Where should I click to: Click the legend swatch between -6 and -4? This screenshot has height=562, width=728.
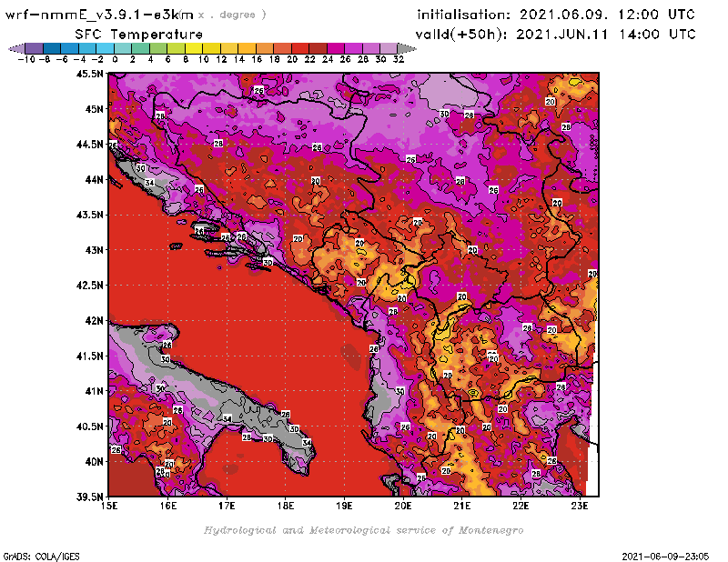[x=70, y=48]
